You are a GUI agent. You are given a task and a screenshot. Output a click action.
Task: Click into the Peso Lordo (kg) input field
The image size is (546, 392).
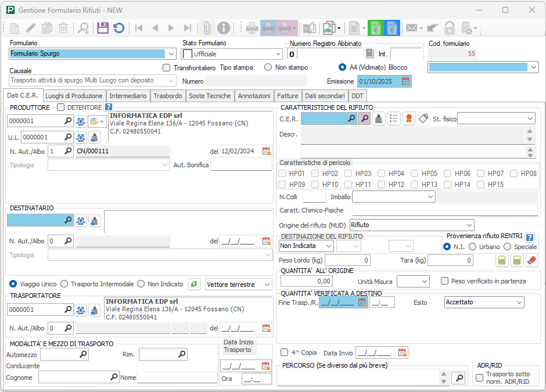(347, 261)
